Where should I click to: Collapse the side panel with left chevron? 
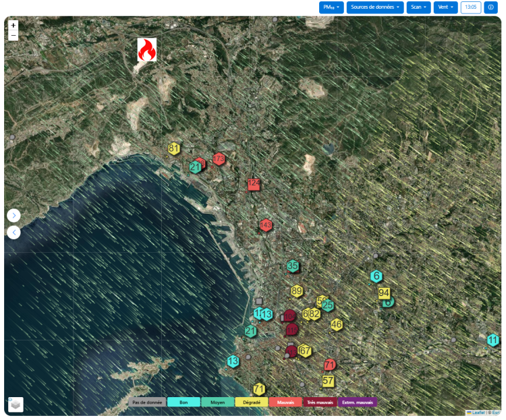coord(14,233)
